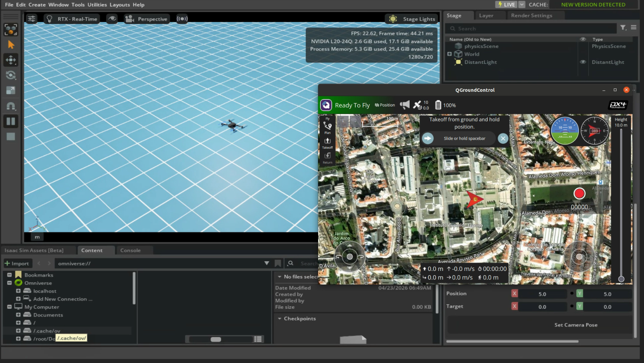Screen dimensions: 644x363
Task: Open the RTX - Real-Time renderer menu
Action: (x=72, y=19)
